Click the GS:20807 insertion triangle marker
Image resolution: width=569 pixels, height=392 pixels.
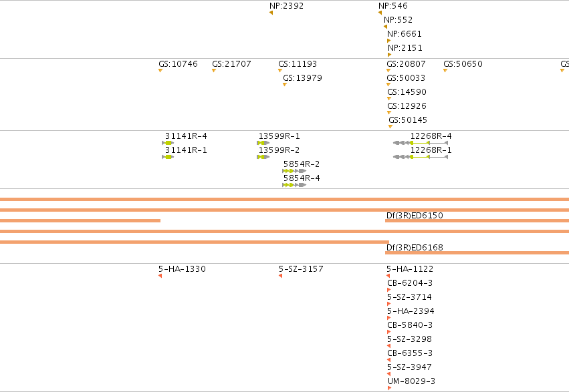[x=388, y=70]
